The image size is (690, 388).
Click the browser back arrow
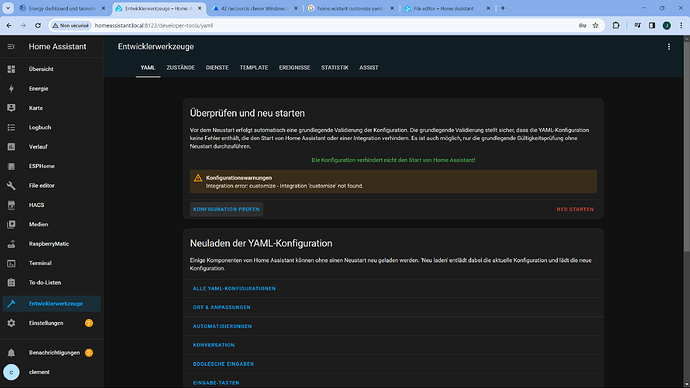click(x=9, y=26)
